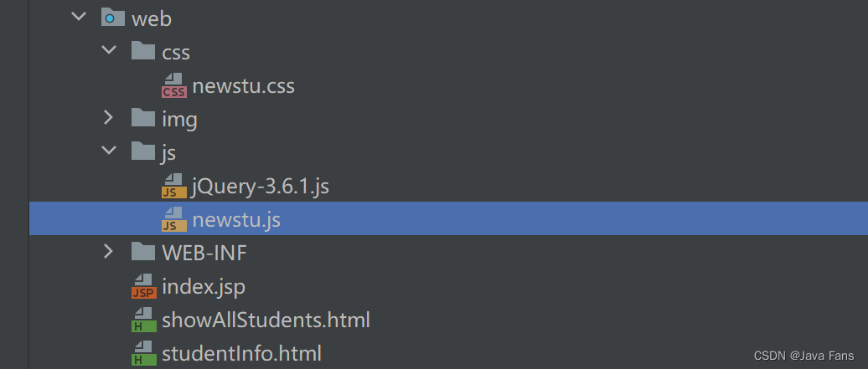Click the jQuery-3.6.1.js file icon
The height and width of the screenshot is (369, 868).
pos(173,186)
